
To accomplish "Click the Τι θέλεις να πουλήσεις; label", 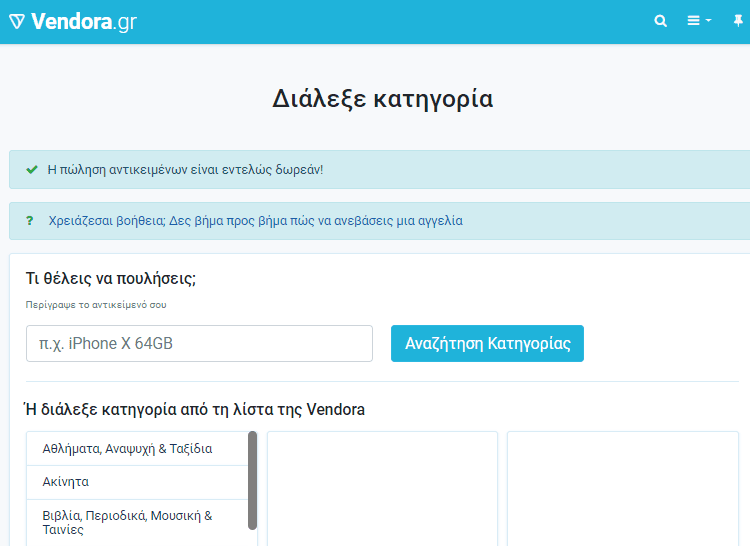I will coord(111,278).
